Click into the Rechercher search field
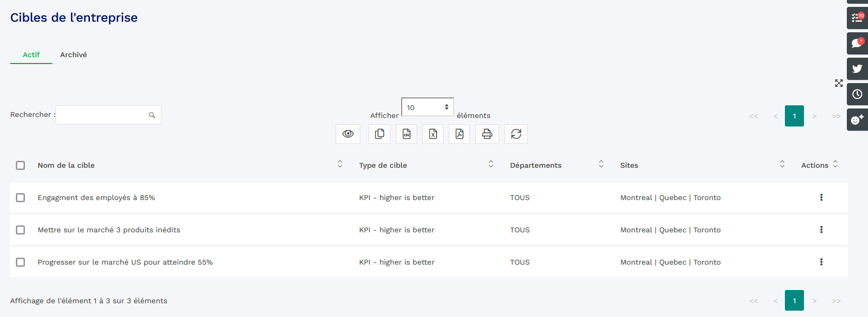The height and width of the screenshot is (317, 868). [x=103, y=115]
